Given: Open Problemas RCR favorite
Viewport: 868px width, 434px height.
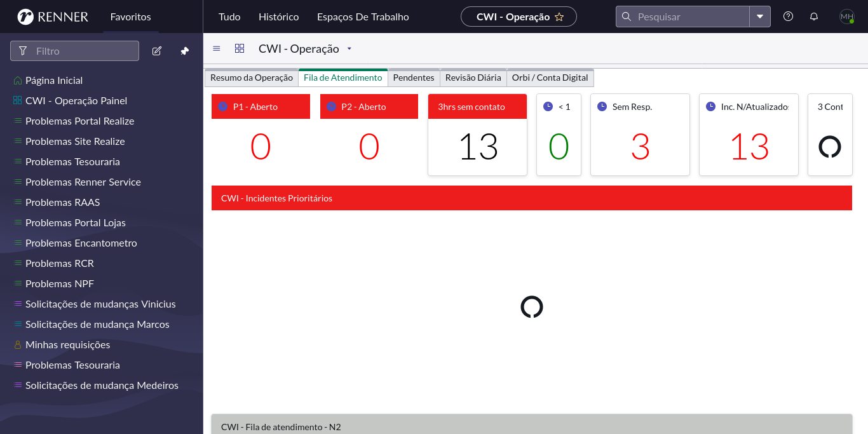Looking at the screenshot, I should [x=60, y=263].
